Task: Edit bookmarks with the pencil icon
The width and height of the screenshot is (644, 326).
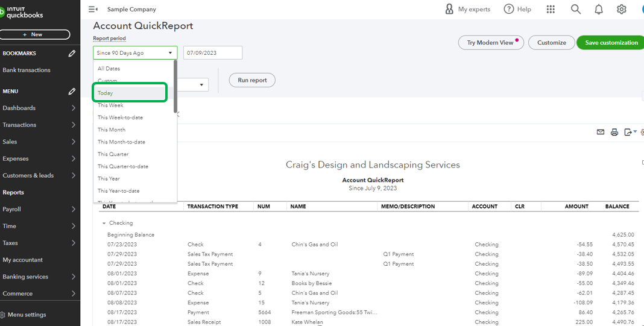Action: [72, 54]
